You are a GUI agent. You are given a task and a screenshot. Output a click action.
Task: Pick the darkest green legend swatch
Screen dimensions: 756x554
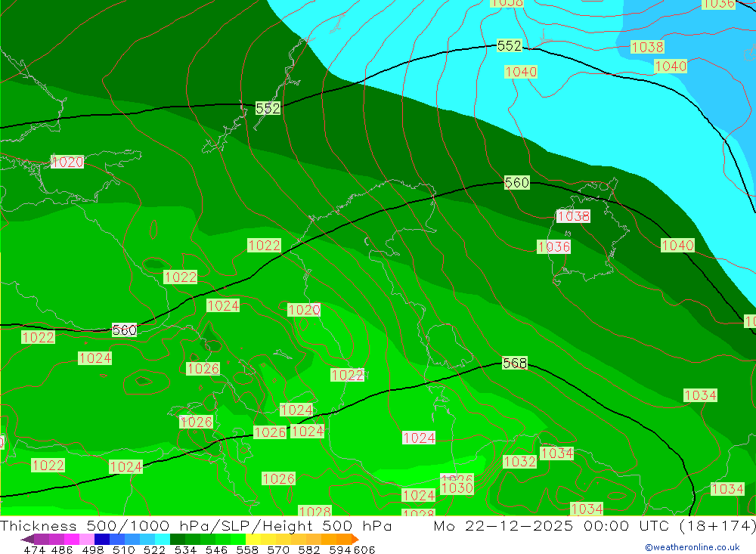tap(178, 539)
